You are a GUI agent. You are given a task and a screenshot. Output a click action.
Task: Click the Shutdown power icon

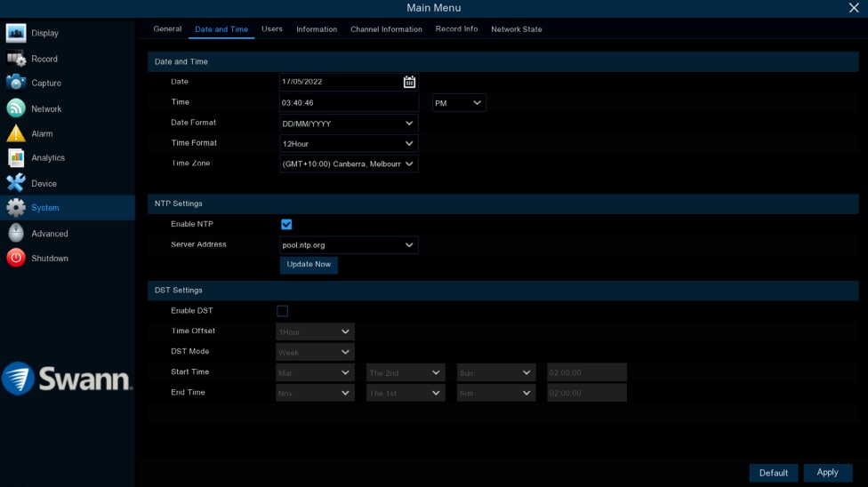tap(16, 259)
